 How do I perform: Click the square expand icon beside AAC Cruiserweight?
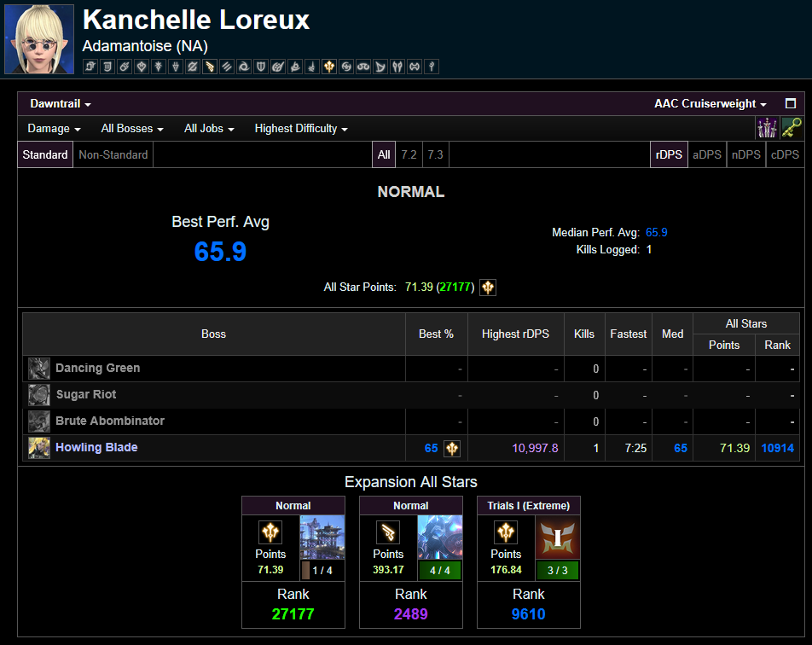coord(790,103)
